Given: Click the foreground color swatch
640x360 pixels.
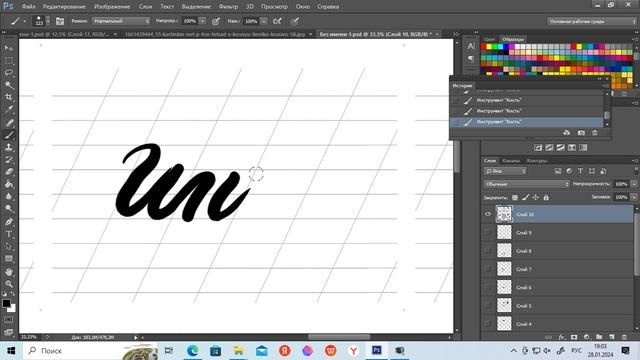Looking at the screenshot, I should pyautogui.click(x=6, y=303).
